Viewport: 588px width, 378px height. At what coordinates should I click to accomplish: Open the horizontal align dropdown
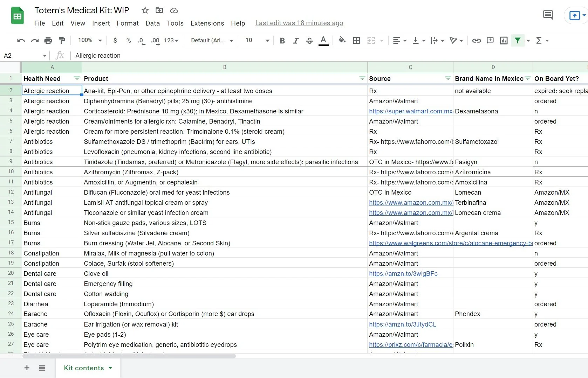399,41
